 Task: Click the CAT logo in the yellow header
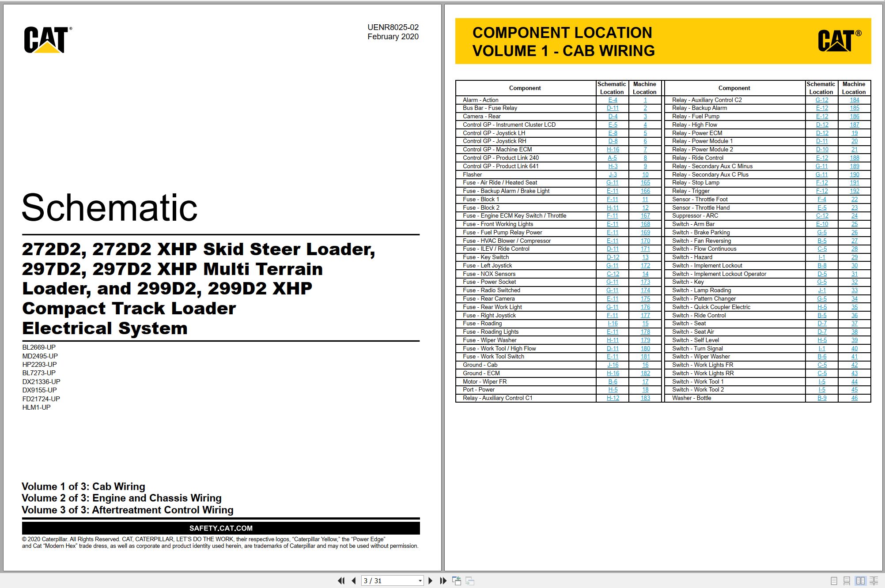click(840, 41)
